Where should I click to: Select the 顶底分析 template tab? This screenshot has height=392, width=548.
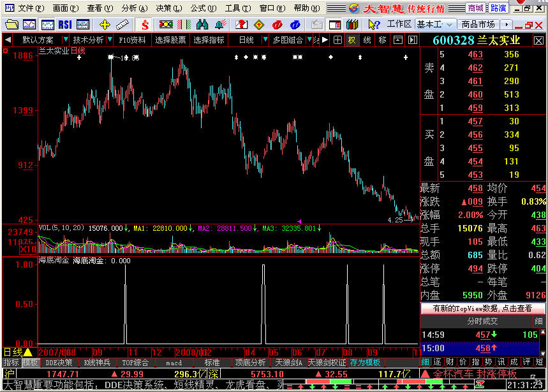click(x=250, y=363)
